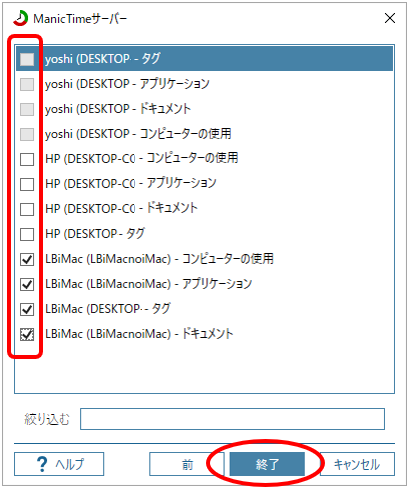Uncheck LBiMac アプリケーション checkbox
The width and height of the screenshot is (408, 488).
[x=27, y=284]
